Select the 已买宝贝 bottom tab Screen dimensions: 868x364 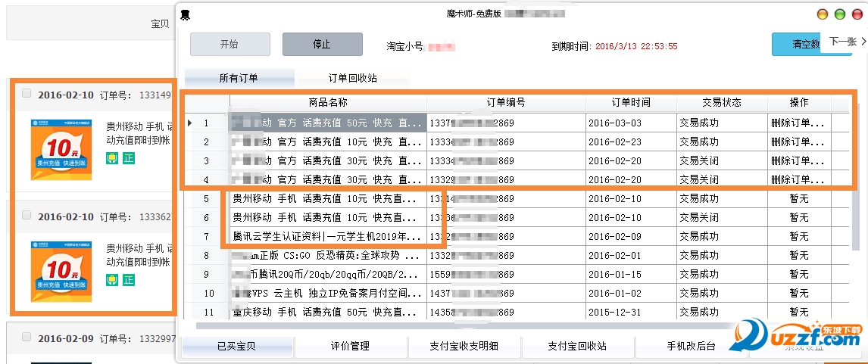click(x=236, y=347)
